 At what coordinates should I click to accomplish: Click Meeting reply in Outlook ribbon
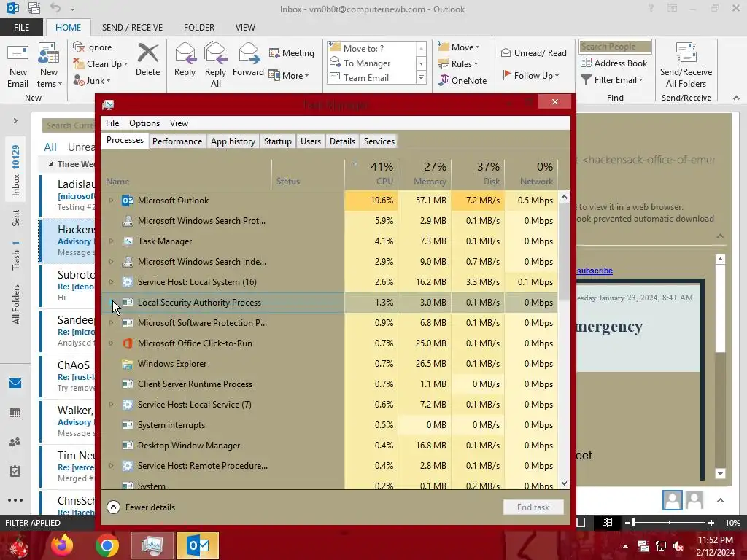click(x=292, y=52)
